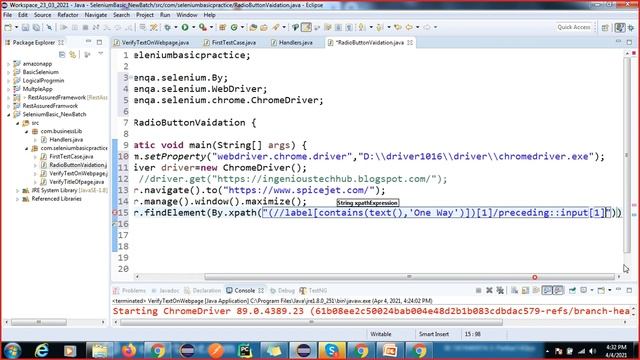Open the Refactor menu
Image resolution: width=640 pixels, height=360 pixels.
coord(68,15)
